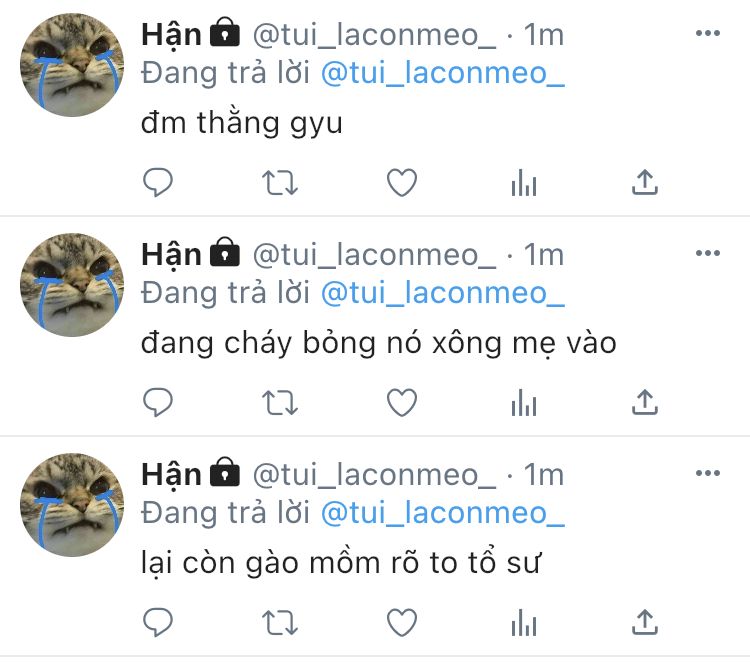Open more options on "đm thằng gyu" tweet
The height and width of the screenshot is (662, 750).
[x=707, y=33]
